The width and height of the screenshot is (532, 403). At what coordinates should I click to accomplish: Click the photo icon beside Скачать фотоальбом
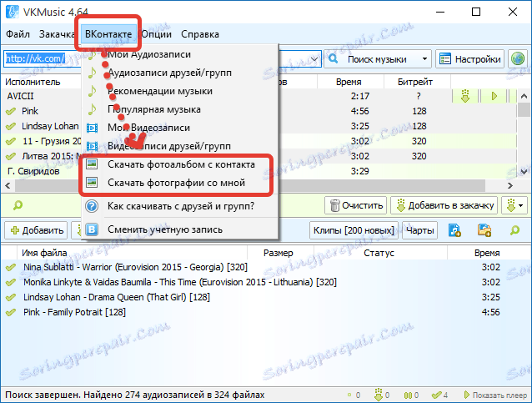tap(92, 164)
